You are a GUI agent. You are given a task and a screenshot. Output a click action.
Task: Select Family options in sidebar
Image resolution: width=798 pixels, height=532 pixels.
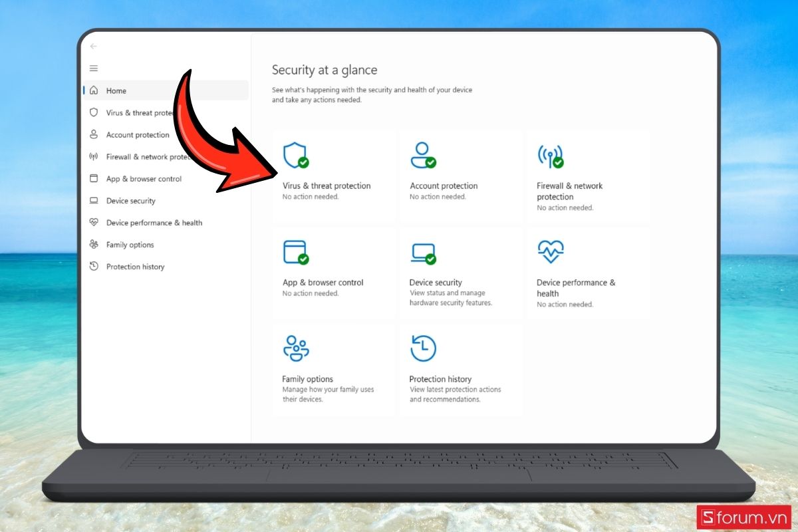[130, 245]
